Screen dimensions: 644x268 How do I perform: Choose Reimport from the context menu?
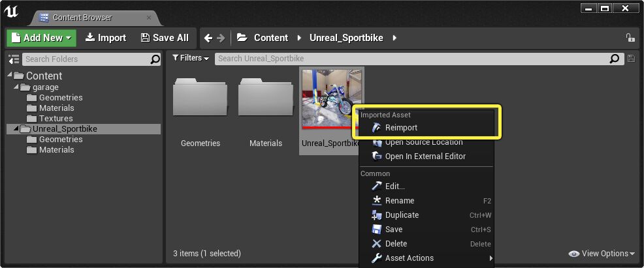pyautogui.click(x=427, y=128)
